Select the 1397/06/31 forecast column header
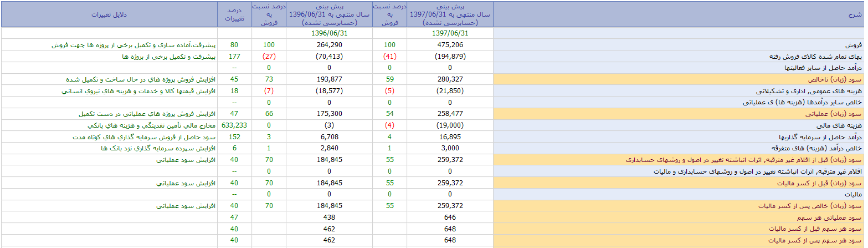This screenshot has height=248, width=868. [450, 14]
